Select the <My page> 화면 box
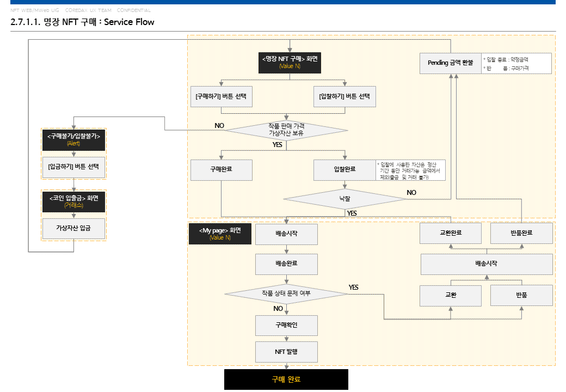This screenshot has width=566, height=392. pos(220,234)
